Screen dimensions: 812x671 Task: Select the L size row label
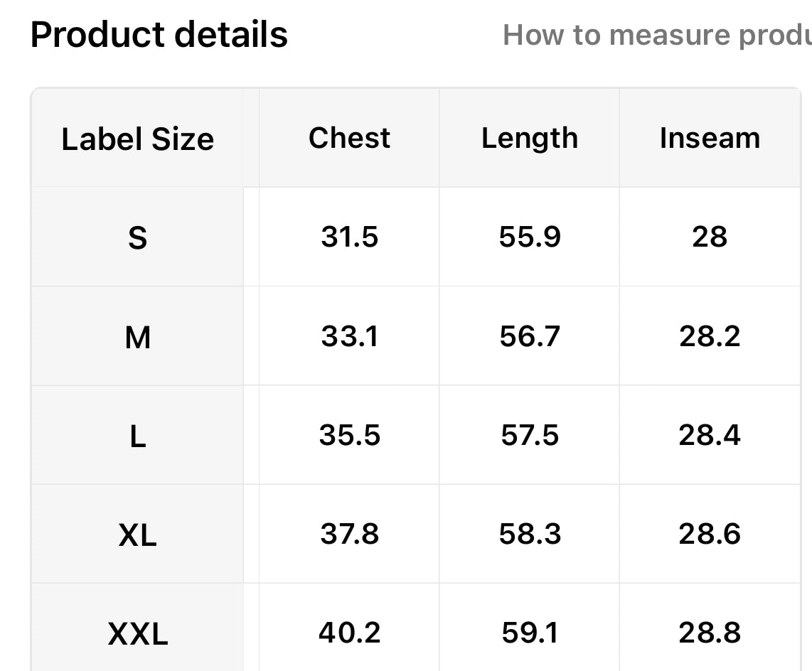point(137,436)
